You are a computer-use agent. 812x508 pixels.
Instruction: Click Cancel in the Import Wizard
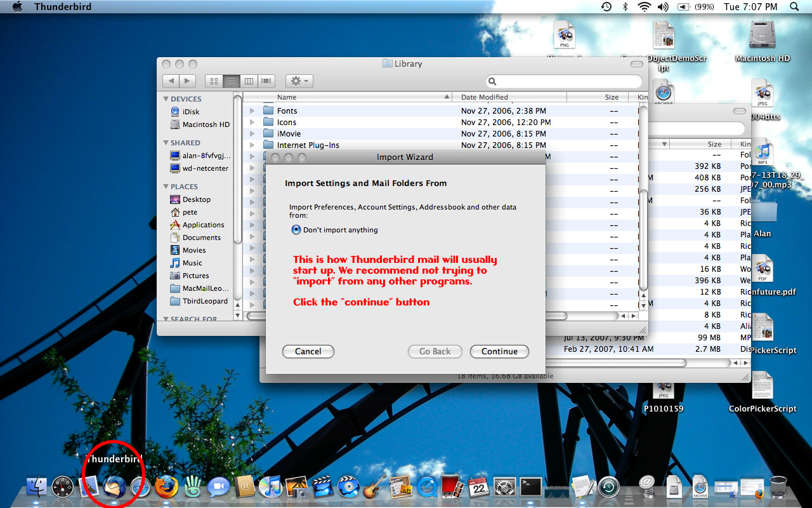click(x=308, y=351)
